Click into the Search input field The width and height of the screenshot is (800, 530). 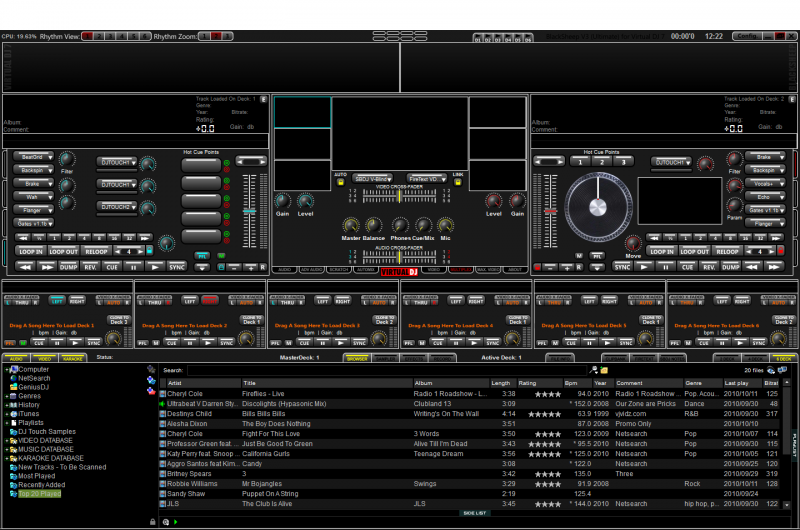(387, 370)
